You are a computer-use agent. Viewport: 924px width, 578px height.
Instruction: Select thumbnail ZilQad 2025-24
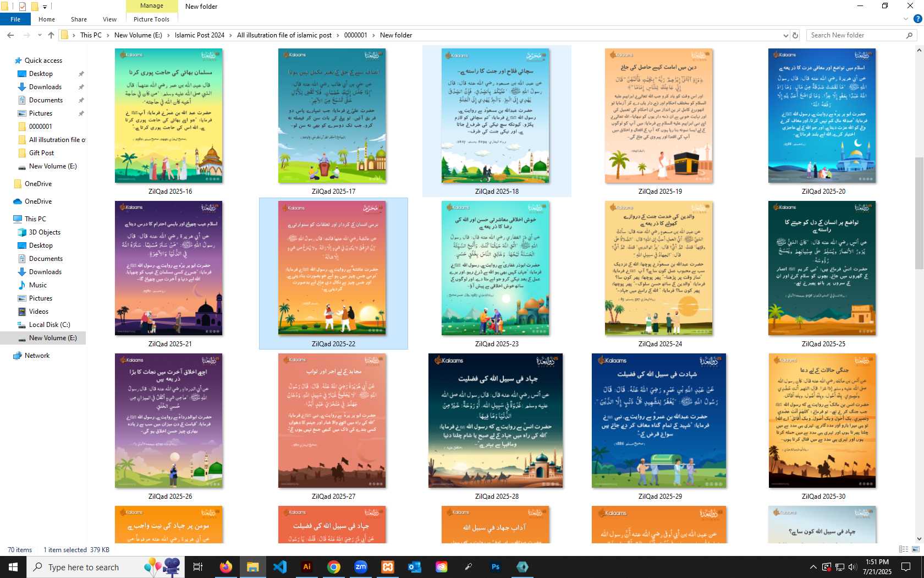click(x=659, y=268)
